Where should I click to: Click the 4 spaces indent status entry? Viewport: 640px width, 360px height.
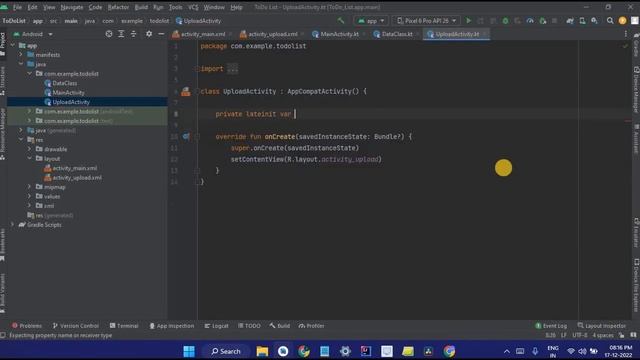603,335
